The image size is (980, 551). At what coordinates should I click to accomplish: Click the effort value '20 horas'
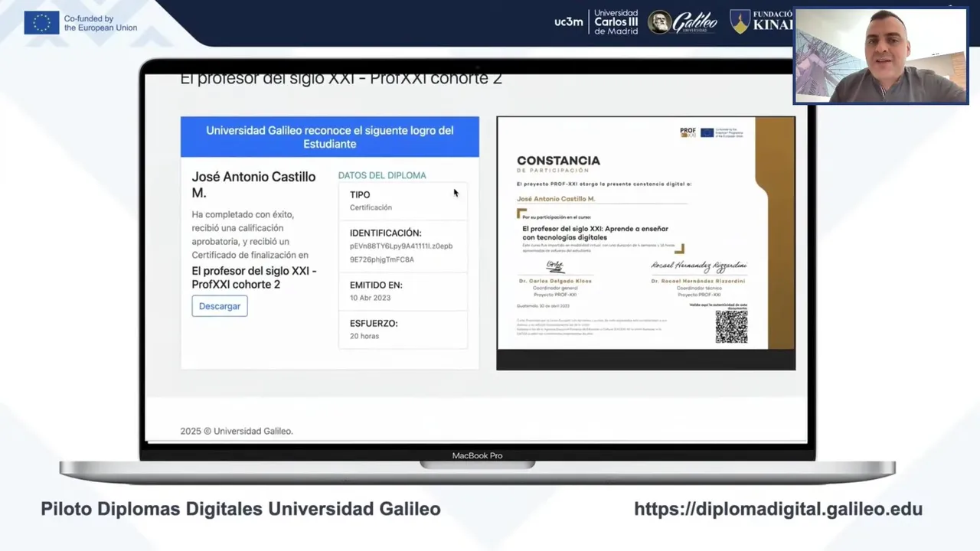coord(364,336)
